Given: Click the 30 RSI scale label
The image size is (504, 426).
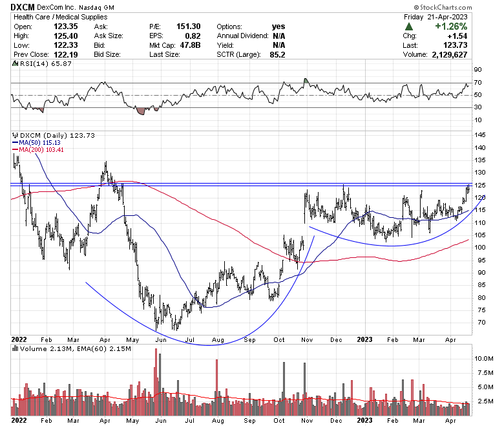Looking at the screenshot, I should click(478, 107).
